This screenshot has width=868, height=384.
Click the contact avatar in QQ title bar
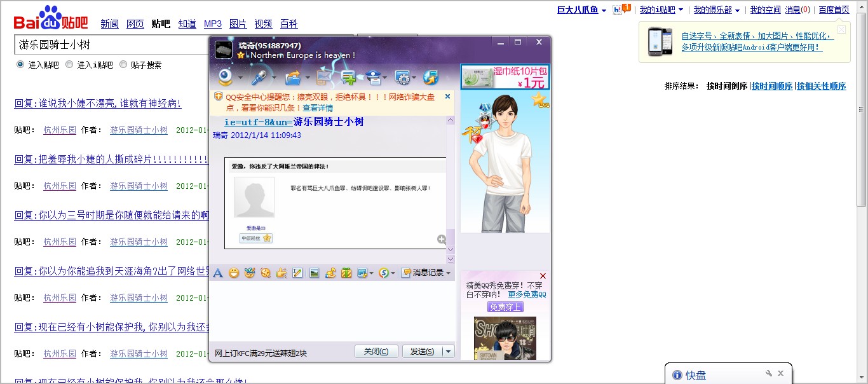click(x=224, y=50)
